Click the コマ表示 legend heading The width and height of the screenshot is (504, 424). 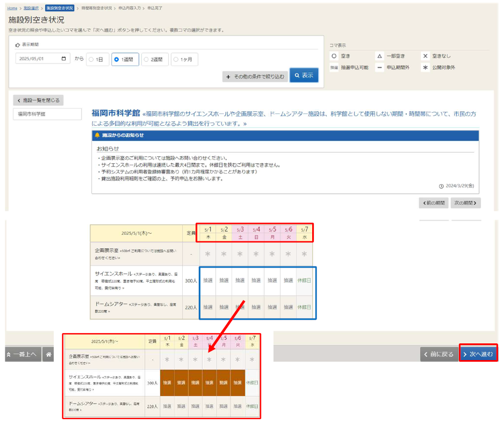(338, 45)
